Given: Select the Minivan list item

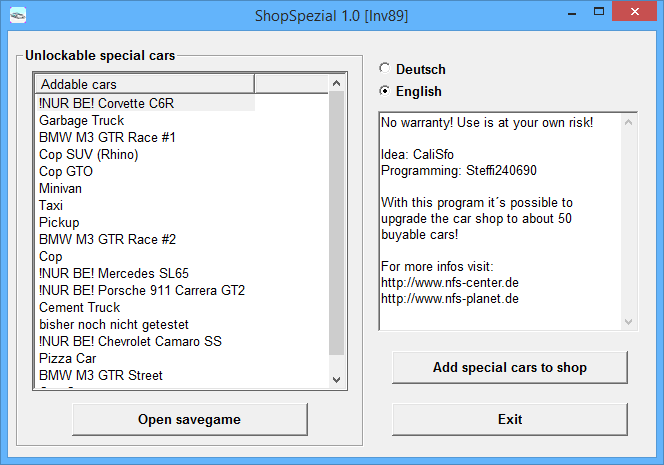Looking at the screenshot, I should click(60, 188).
